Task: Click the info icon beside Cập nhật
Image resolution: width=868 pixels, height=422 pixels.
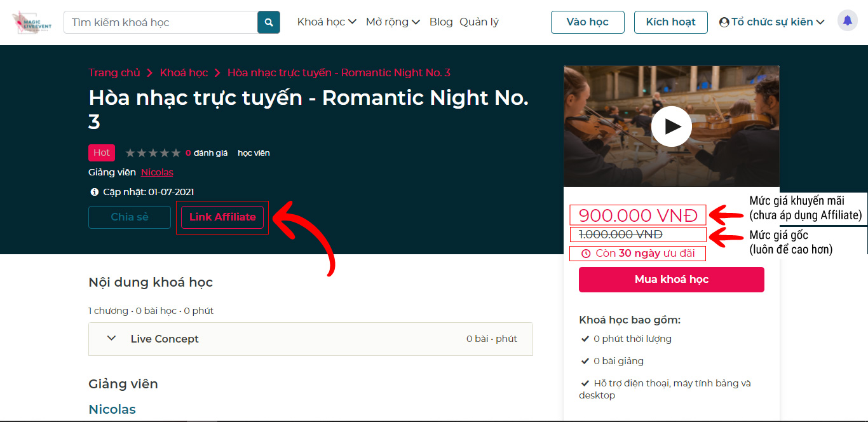Action: click(94, 192)
